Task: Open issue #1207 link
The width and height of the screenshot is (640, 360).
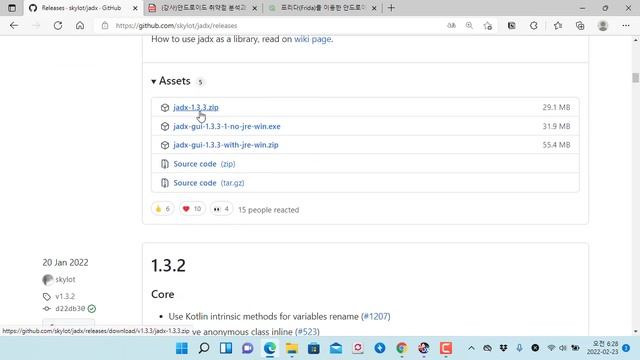Action: click(x=376, y=316)
